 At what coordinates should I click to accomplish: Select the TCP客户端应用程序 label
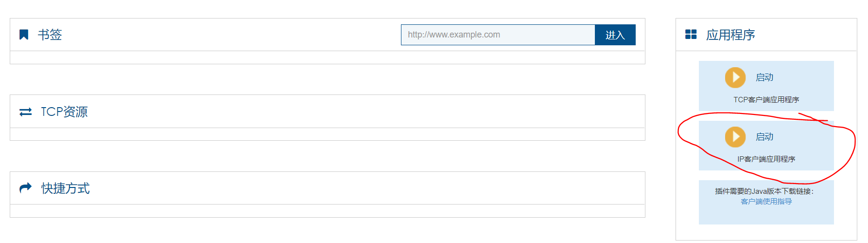coord(766,100)
